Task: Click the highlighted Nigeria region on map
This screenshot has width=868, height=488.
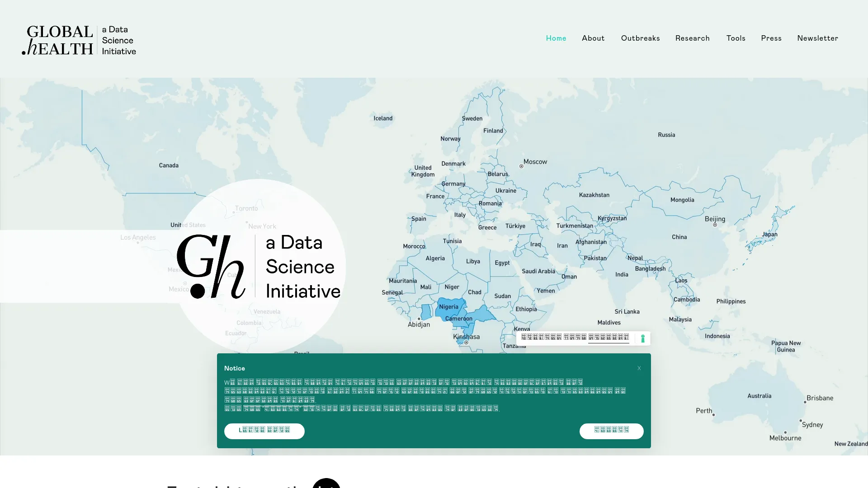Action: (x=450, y=307)
